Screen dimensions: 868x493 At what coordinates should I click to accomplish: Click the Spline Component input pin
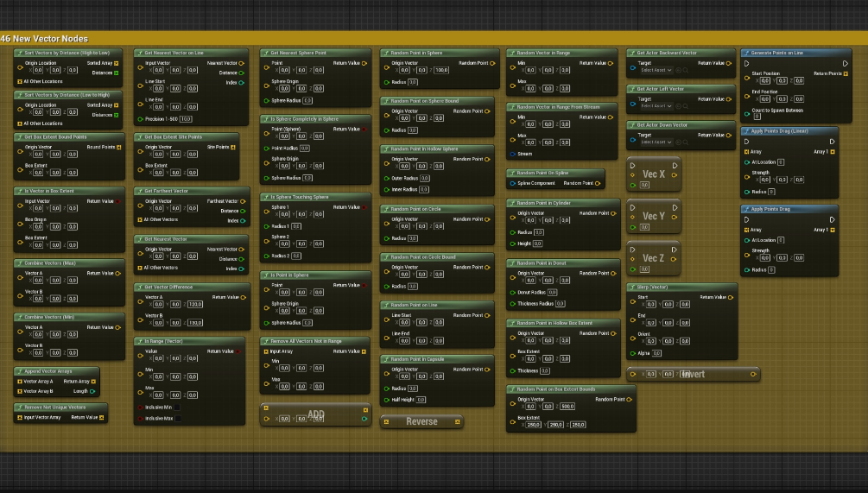click(x=513, y=183)
